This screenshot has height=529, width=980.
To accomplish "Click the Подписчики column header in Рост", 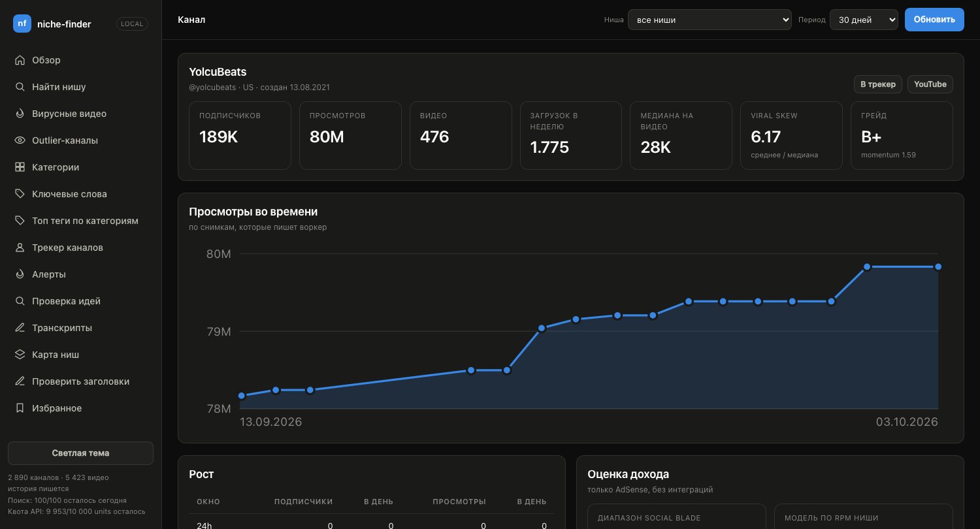I will click(303, 502).
